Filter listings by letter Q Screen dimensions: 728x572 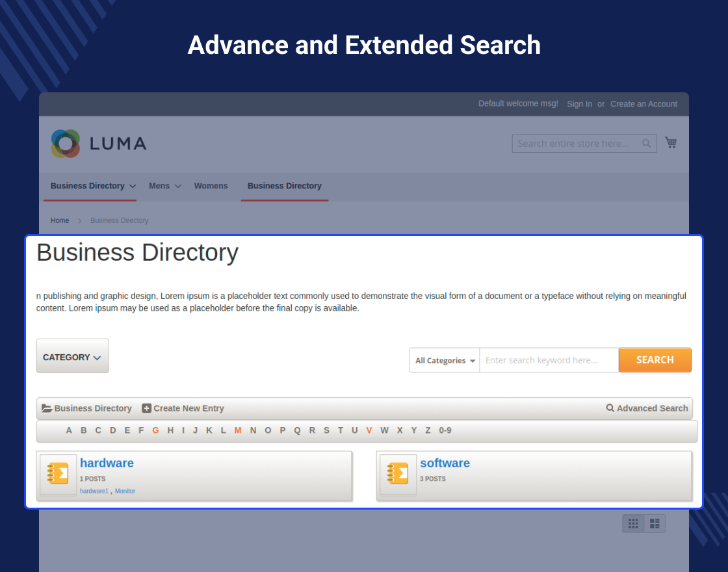tap(297, 430)
